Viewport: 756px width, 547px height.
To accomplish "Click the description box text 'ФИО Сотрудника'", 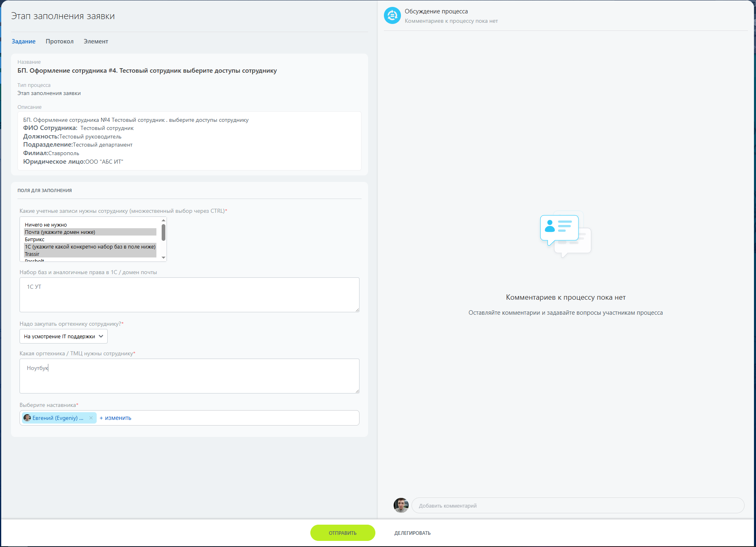I will click(50, 128).
